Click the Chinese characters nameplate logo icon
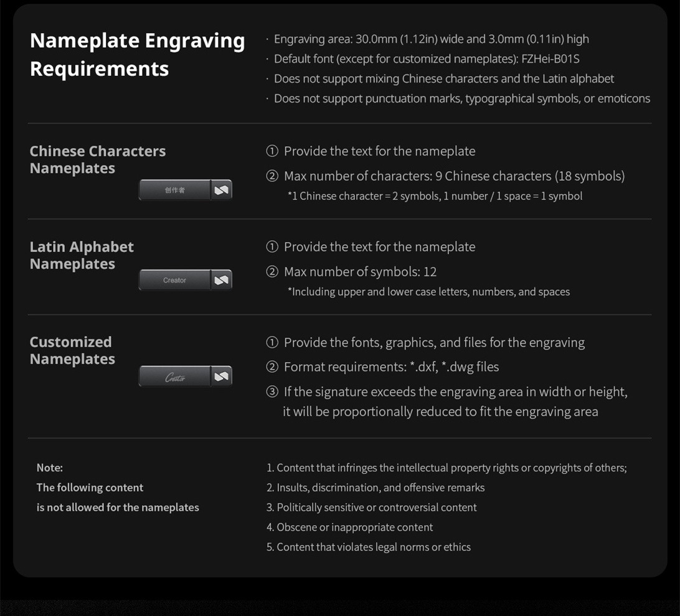The height and width of the screenshot is (616, 680). (x=222, y=190)
